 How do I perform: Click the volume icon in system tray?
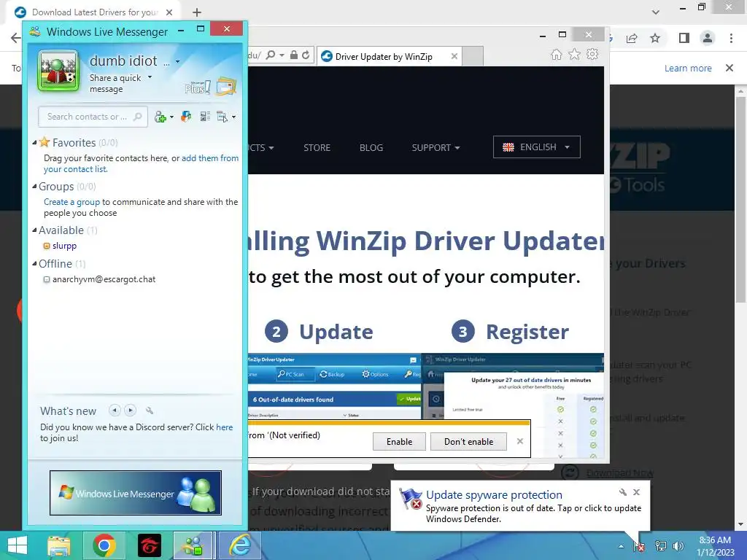click(x=678, y=545)
